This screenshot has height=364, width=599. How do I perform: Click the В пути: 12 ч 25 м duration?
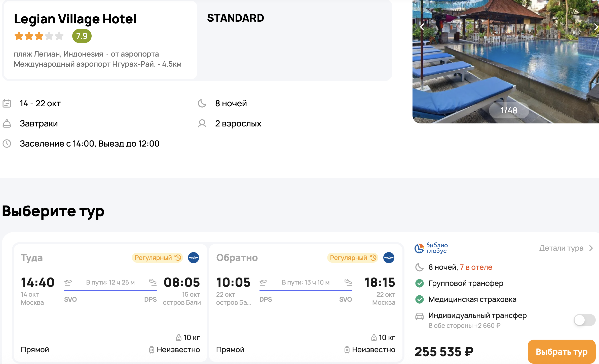point(110,282)
